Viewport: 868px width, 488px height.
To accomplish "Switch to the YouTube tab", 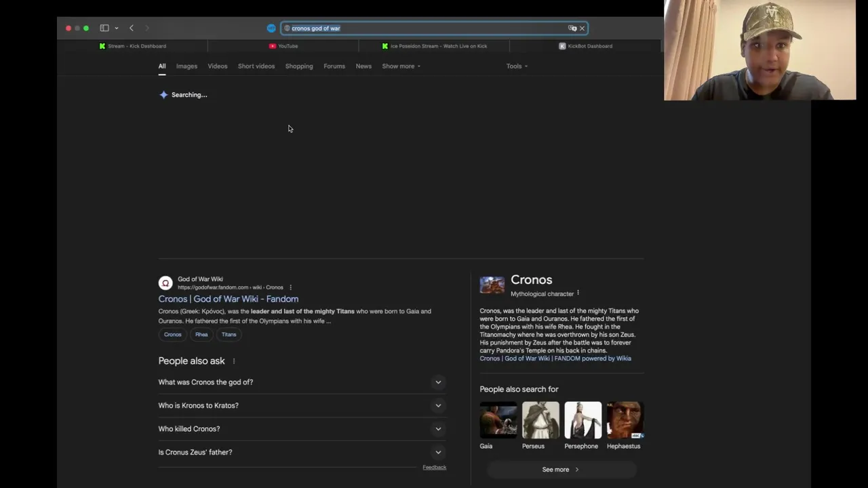I will (283, 46).
